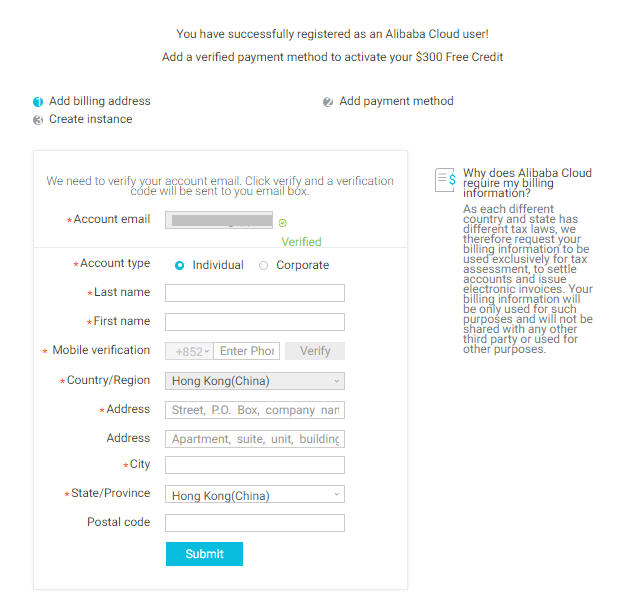This screenshot has width=622, height=604.
Task: Focus the First name field
Action: [255, 322]
